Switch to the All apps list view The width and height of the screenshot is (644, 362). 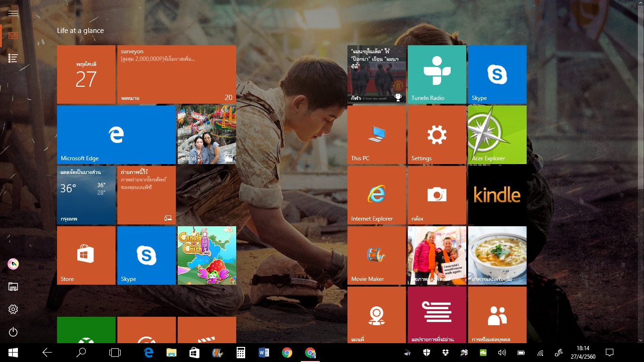coord(13,58)
